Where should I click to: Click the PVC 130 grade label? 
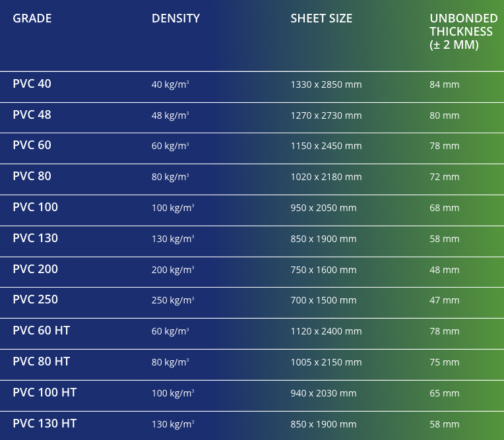35,238
